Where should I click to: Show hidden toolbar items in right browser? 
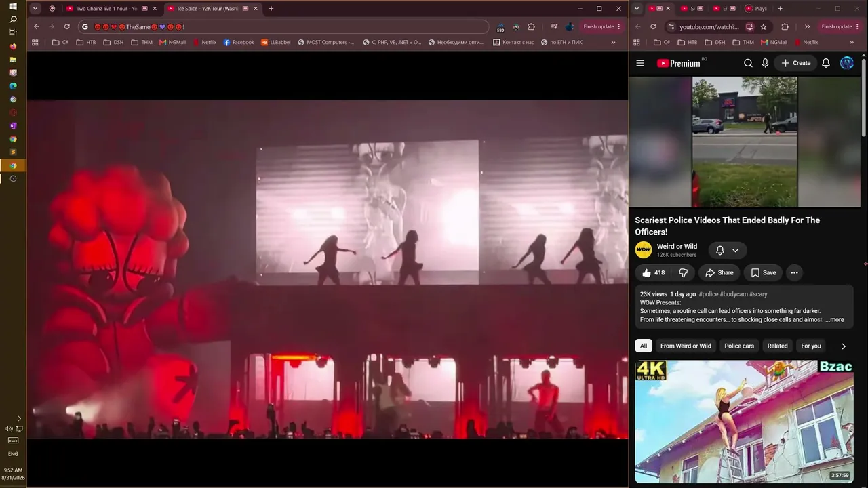pos(807,26)
